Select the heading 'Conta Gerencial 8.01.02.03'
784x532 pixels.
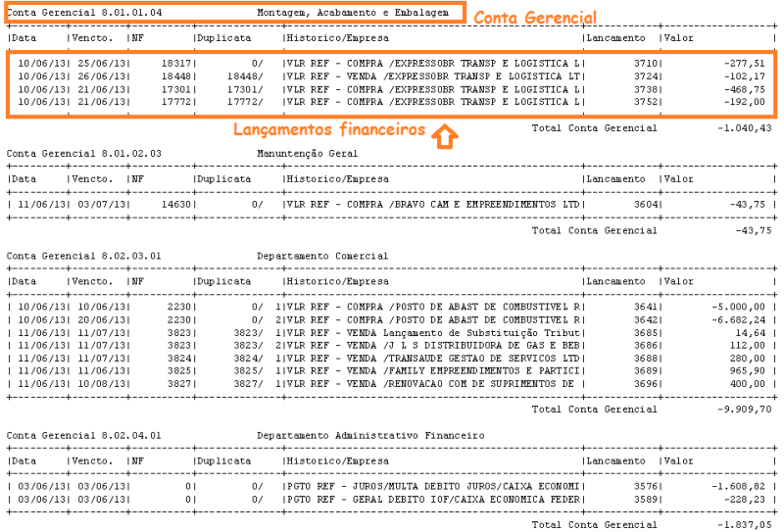(x=84, y=154)
